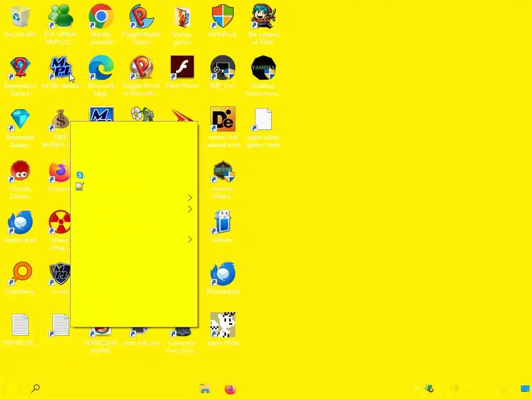The width and height of the screenshot is (532, 399).
Task: Launch the Super Hilda pixel art shortcut
Action: (222, 325)
